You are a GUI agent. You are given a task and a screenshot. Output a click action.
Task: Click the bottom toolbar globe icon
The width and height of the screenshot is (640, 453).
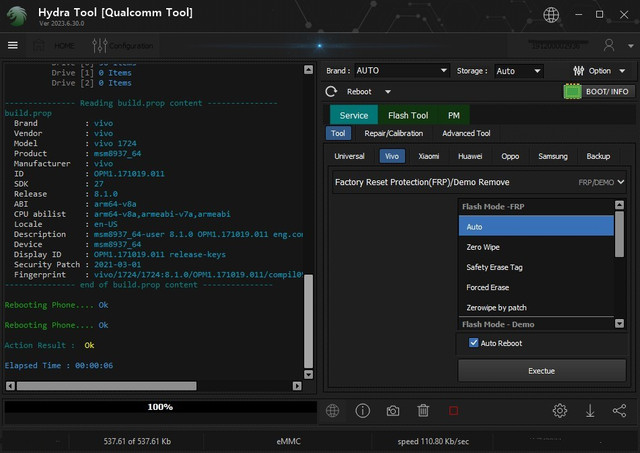click(x=332, y=411)
